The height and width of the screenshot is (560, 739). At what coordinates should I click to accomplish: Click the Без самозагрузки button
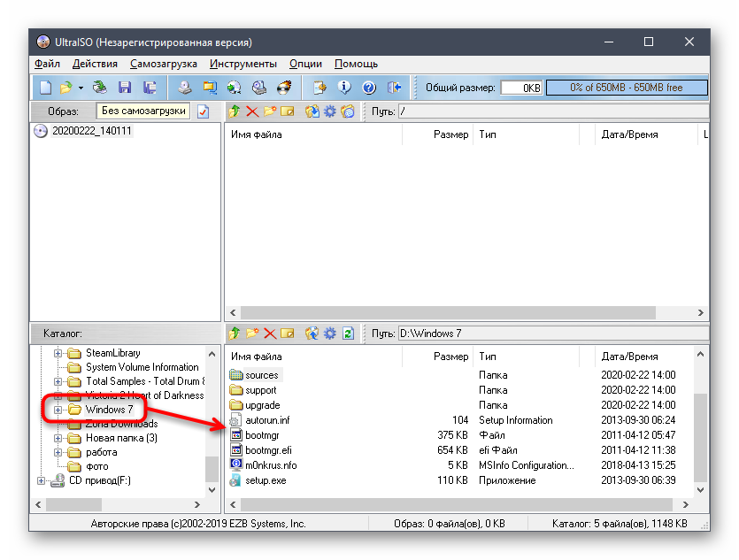tap(143, 111)
